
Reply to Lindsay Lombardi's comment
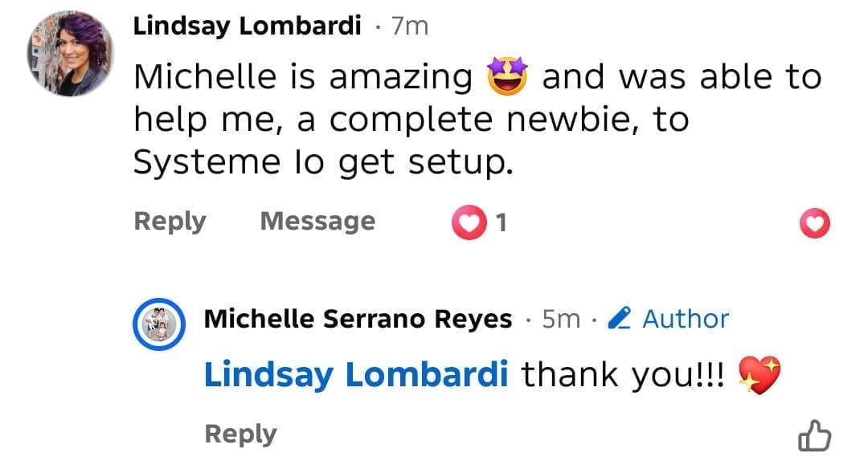tap(170, 221)
